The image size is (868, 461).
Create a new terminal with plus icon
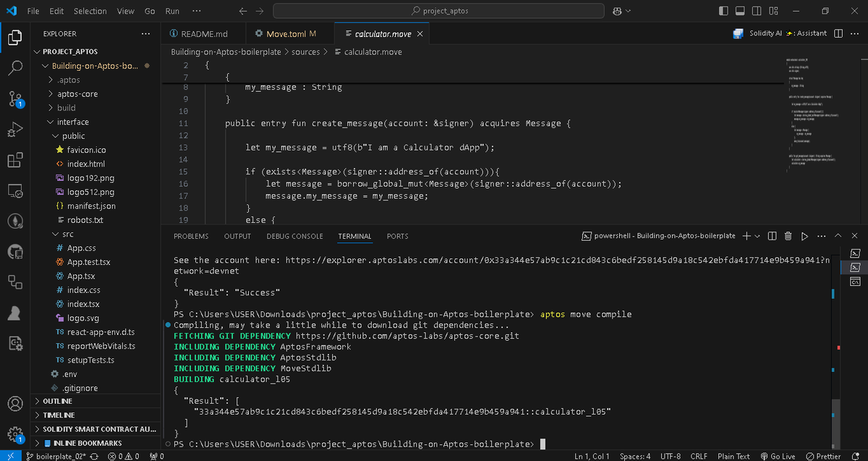pos(746,236)
